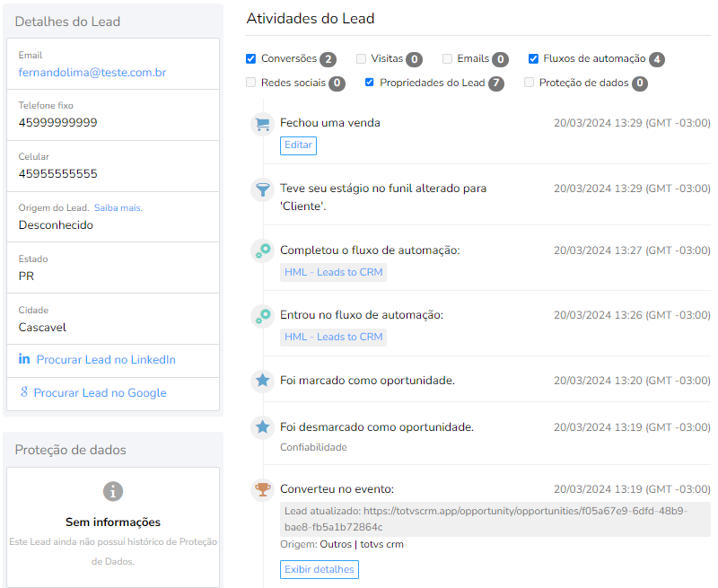Click the trophy conversion event icon

262,489
